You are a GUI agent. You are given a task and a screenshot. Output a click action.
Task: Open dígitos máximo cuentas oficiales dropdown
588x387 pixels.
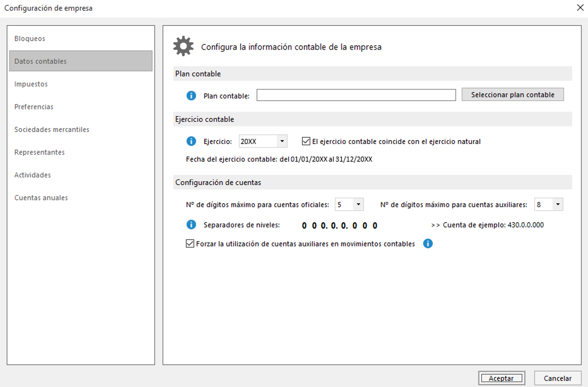[358, 204]
